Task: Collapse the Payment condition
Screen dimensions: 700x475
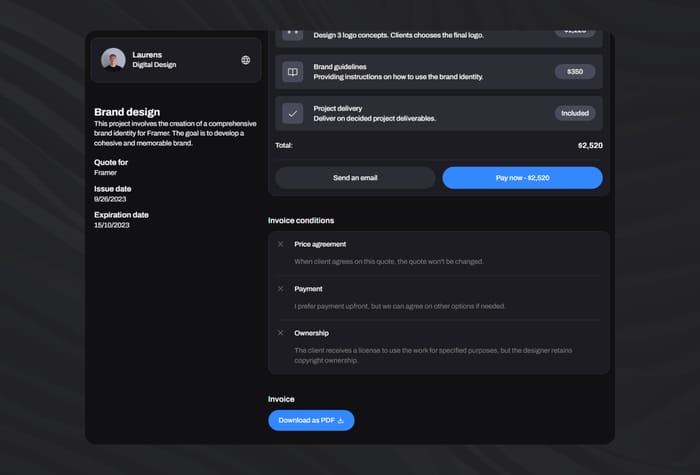Action: coord(280,289)
